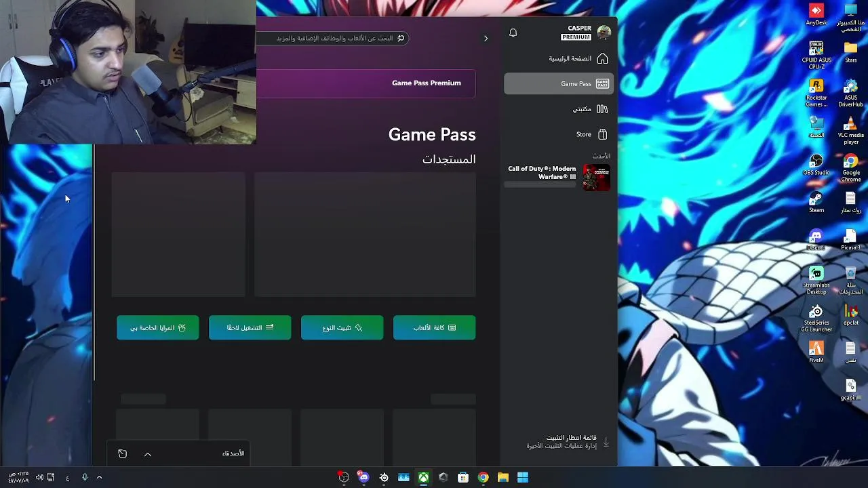Screen dimensions: 868x488
Task: Click the back chevron arrow
Action: [486, 38]
